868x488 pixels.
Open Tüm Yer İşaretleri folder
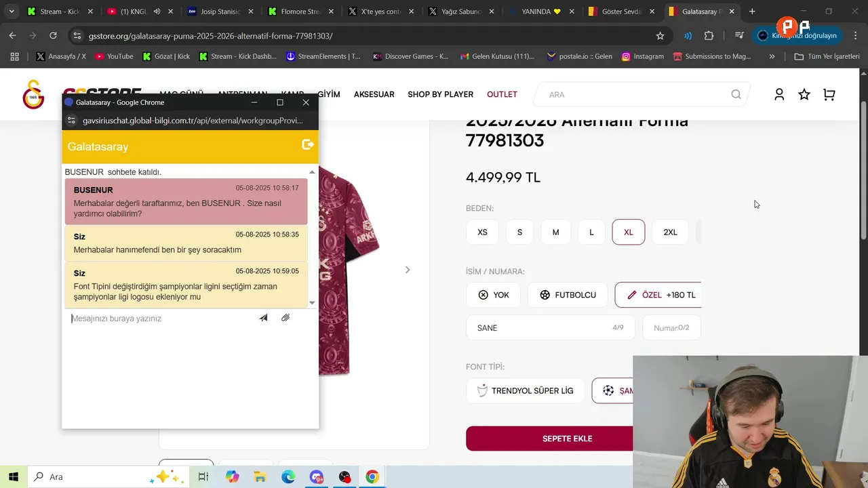click(x=827, y=56)
